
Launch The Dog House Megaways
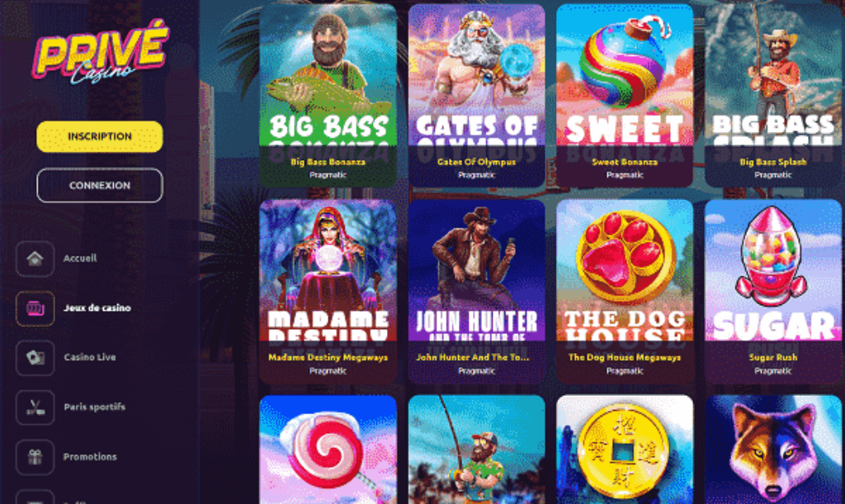coord(625,291)
